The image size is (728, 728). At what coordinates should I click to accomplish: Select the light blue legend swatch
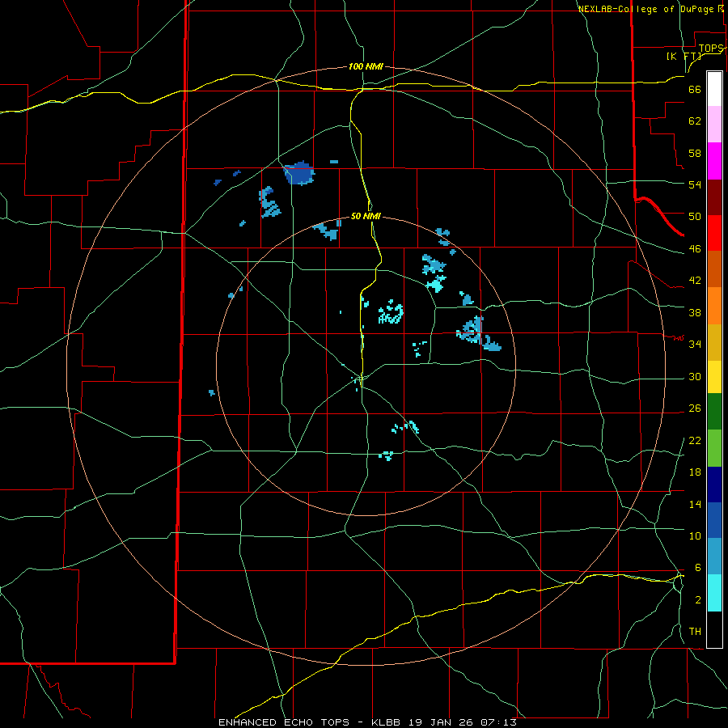coord(714,557)
